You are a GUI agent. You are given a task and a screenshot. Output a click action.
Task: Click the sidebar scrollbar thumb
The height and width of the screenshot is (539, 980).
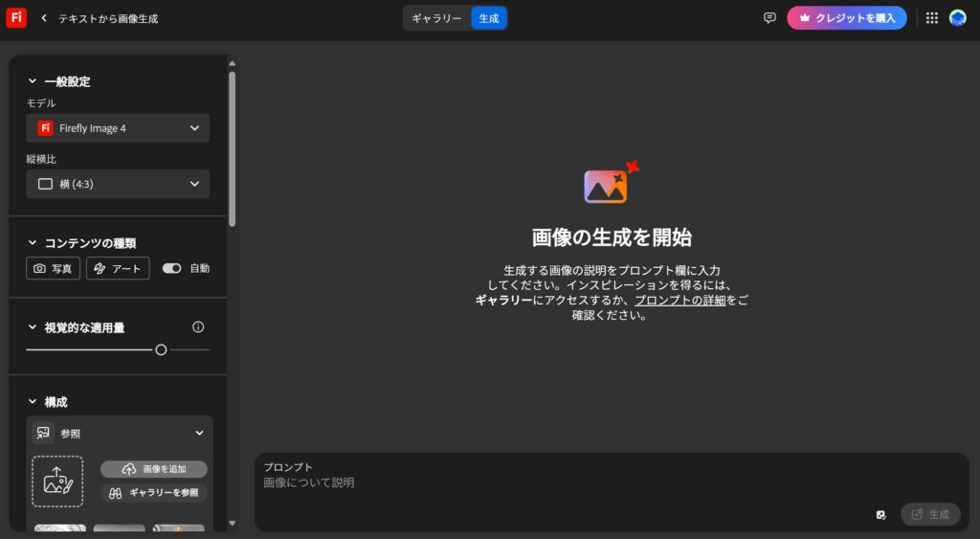pos(232,148)
